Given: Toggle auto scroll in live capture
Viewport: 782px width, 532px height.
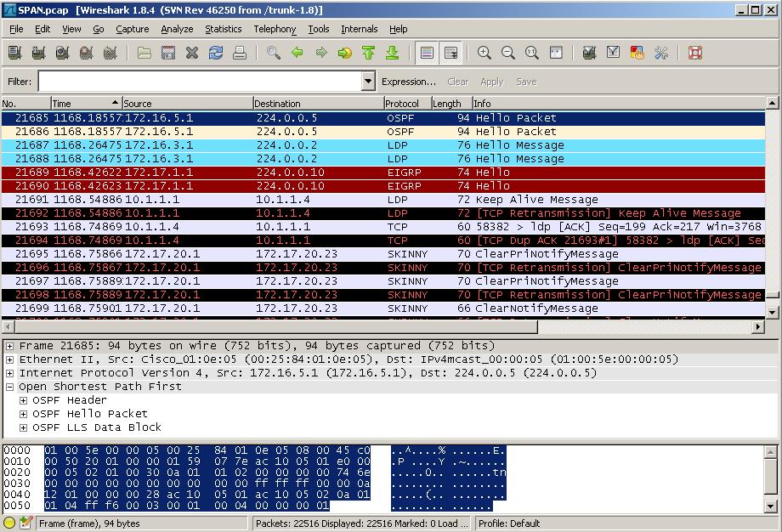Looking at the screenshot, I should coord(450,53).
